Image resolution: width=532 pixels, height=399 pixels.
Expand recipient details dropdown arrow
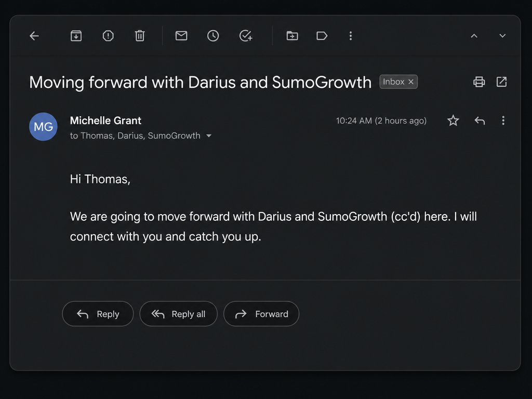point(209,136)
